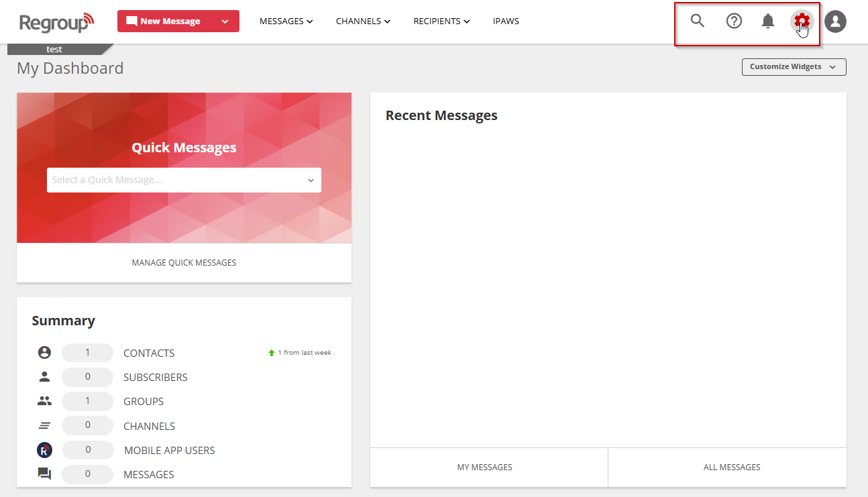868x497 pixels.
Task: Expand the New Message dropdown arrow
Action: coord(225,21)
